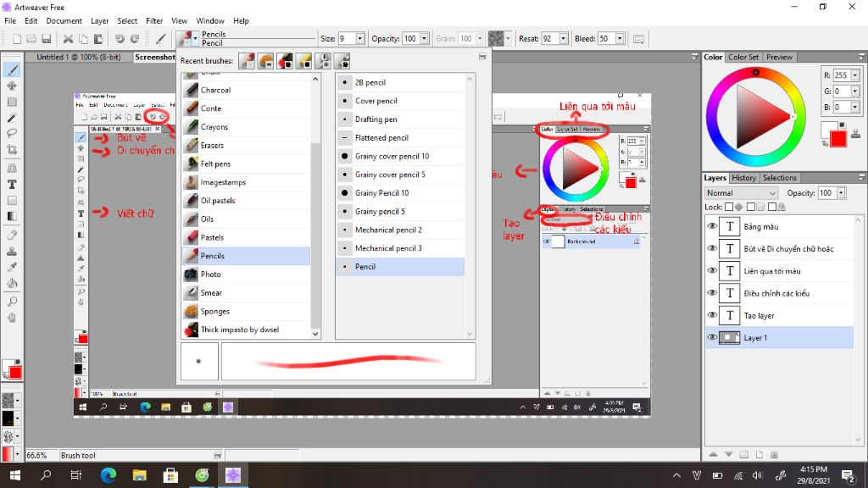Click the red foreground color swatch in the Color panel
Screen dimensions: 868x488
pos(838,139)
